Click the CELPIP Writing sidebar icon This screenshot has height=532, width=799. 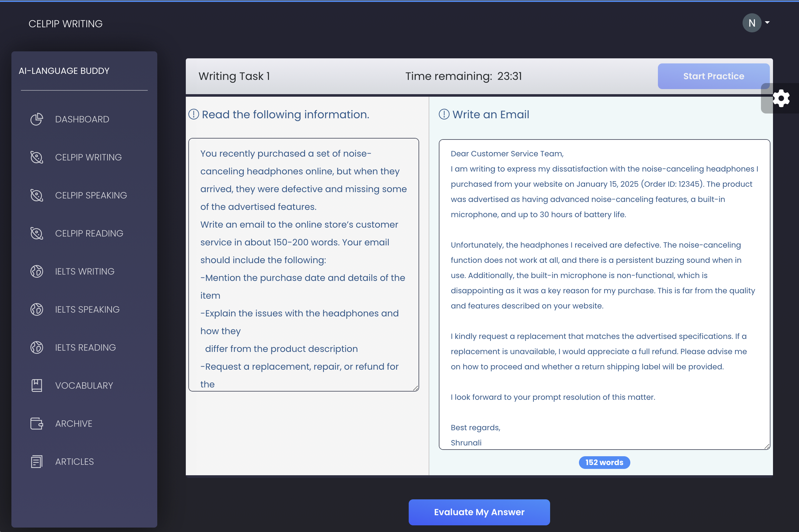[37, 158]
